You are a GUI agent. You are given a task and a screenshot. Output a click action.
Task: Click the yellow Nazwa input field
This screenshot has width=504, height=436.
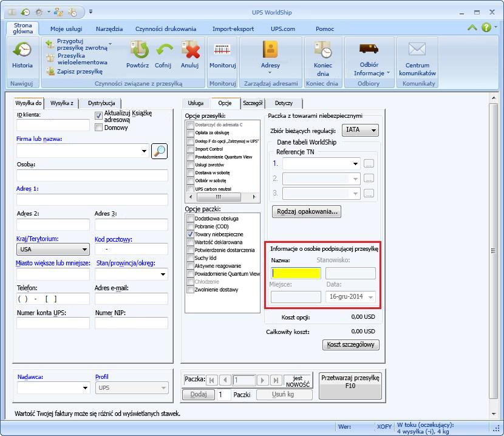[x=296, y=273]
